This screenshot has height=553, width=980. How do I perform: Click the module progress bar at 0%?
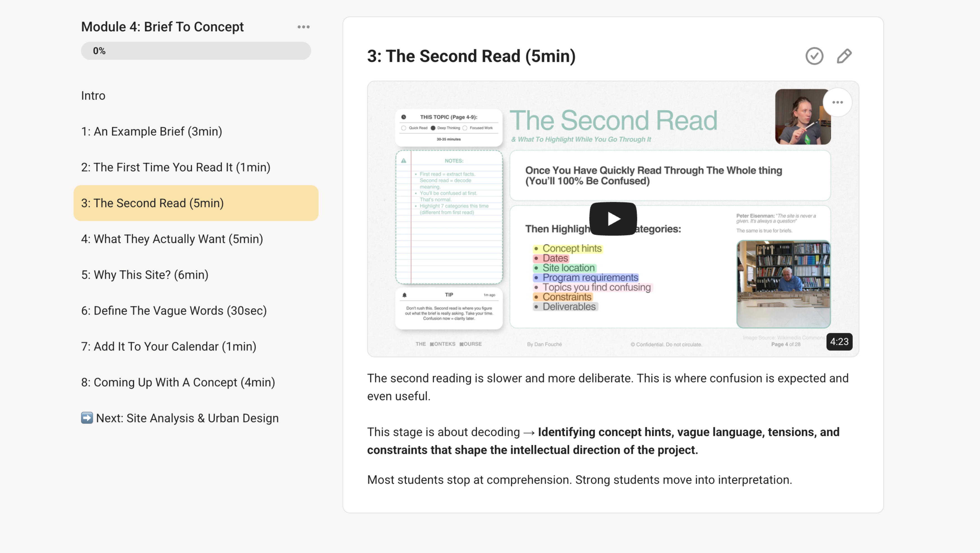point(195,51)
